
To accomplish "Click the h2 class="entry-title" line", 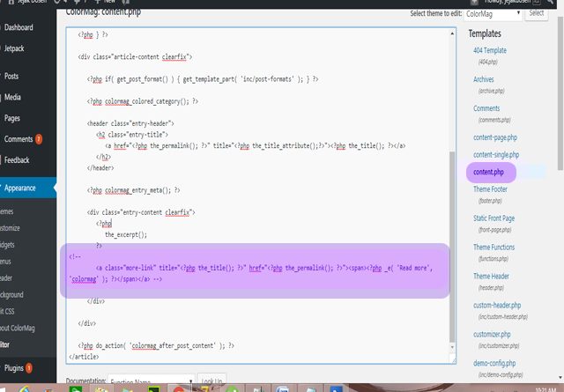I will [132, 135].
